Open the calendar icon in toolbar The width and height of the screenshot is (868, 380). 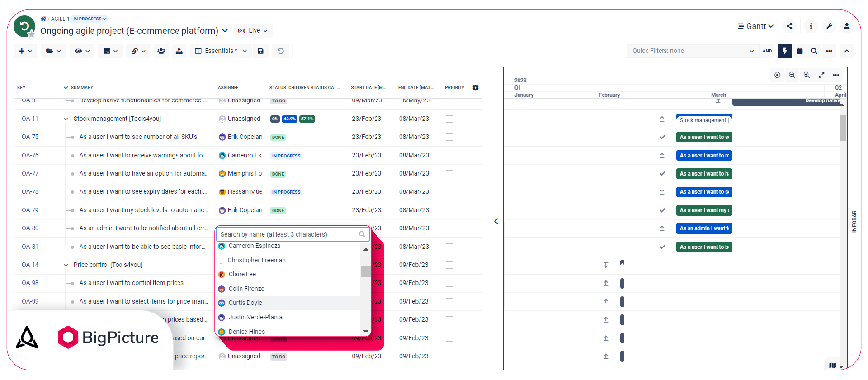800,51
